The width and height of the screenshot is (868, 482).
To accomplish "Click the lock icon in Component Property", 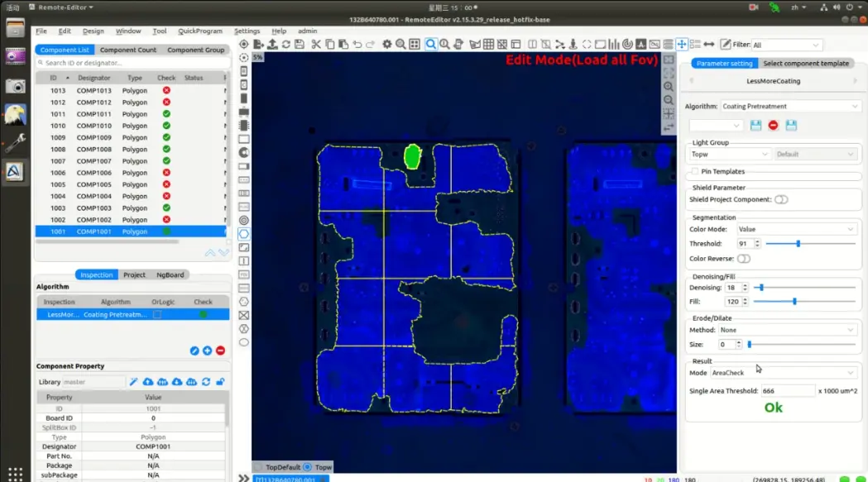I will coord(220,382).
